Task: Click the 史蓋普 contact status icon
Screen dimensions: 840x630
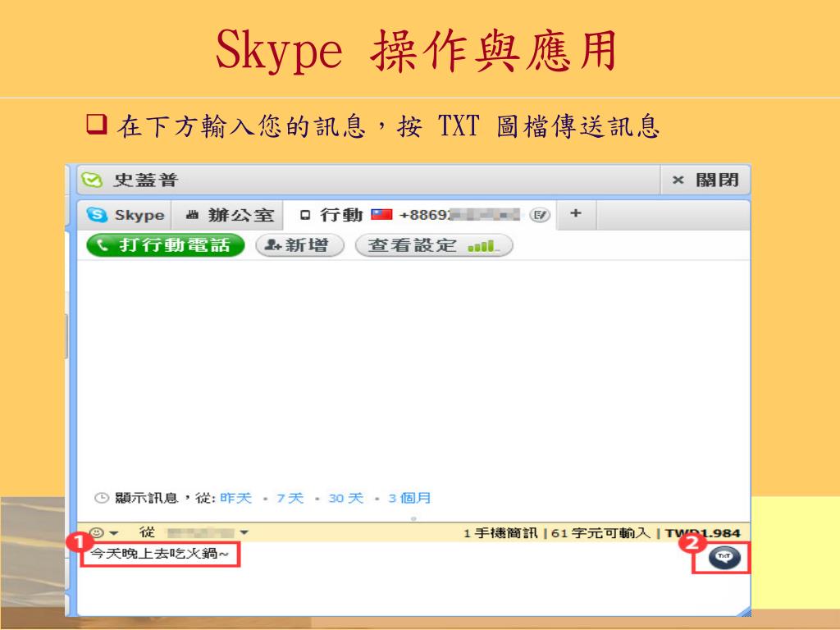Action: click(x=92, y=180)
